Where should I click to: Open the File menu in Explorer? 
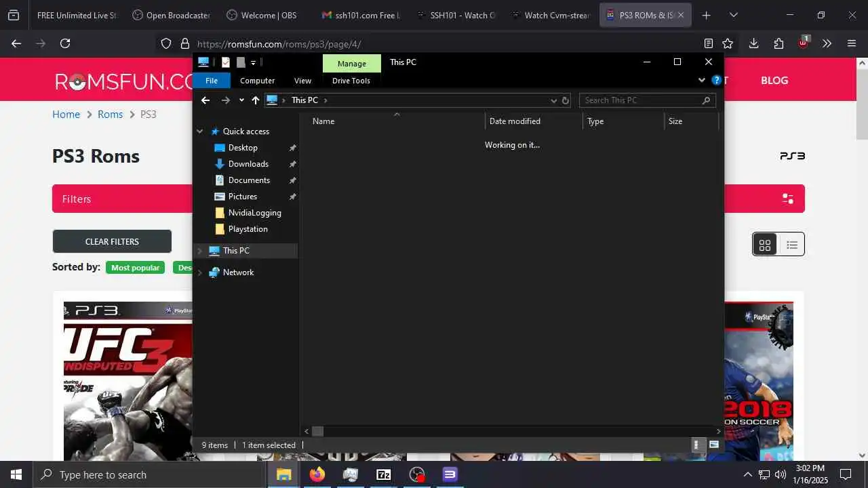coord(212,81)
